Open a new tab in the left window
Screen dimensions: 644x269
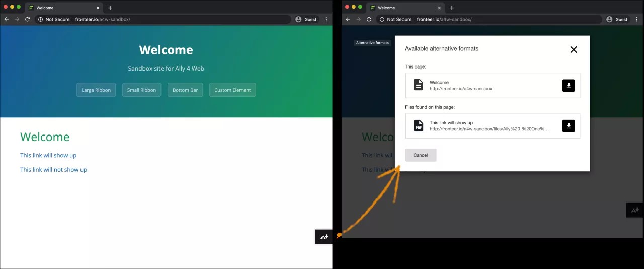point(110,8)
